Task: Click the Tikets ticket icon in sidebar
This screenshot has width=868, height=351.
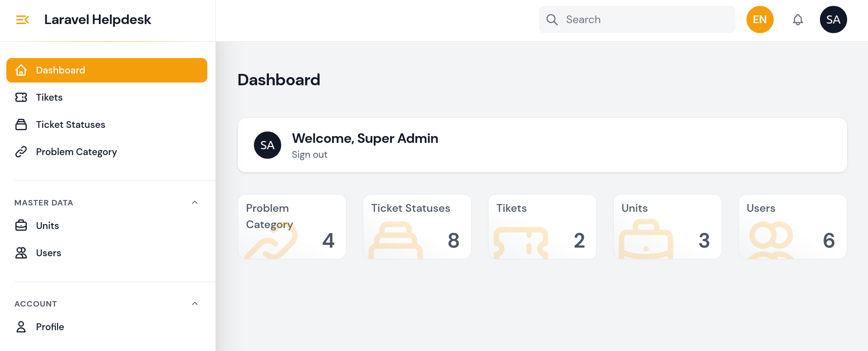Action: pos(21,97)
